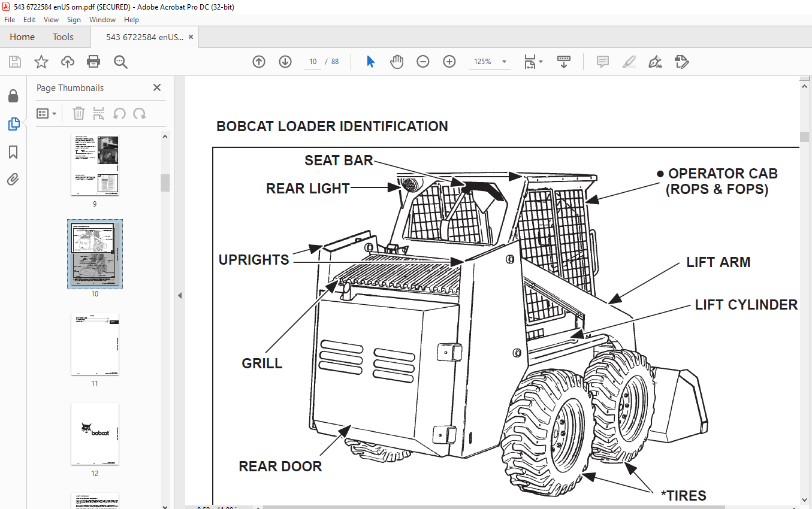Screen dimensions: 812x509
Task: Add a comment note icon
Action: click(603, 62)
